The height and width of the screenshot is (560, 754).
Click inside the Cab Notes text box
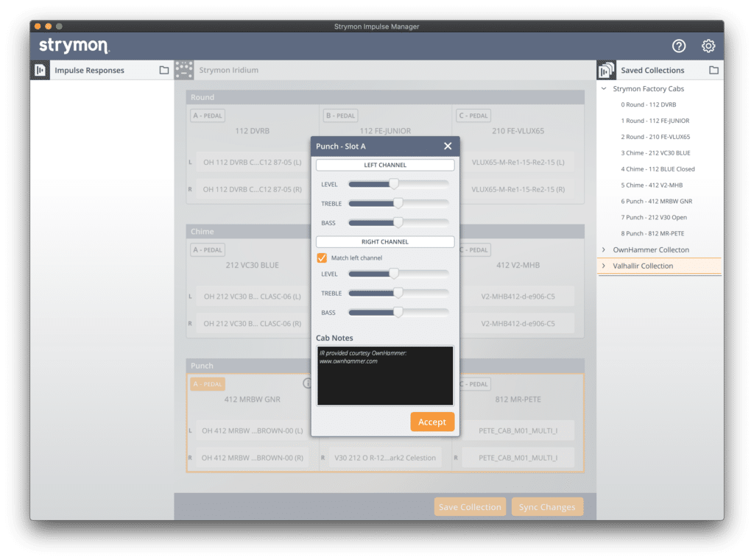point(384,376)
